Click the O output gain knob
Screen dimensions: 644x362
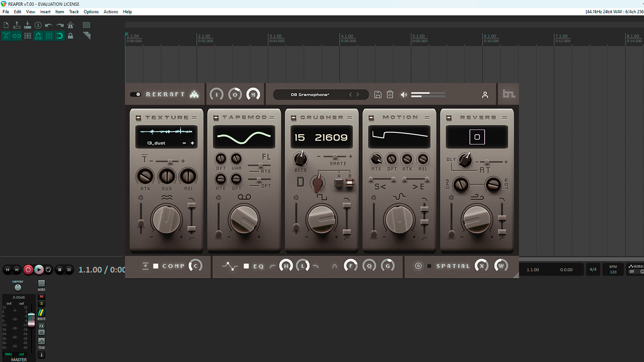235,94
